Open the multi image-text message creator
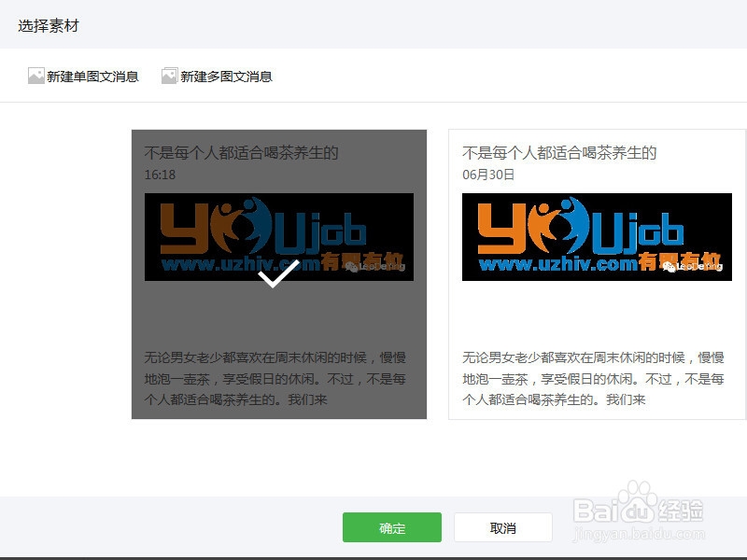This screenshot has width=747, height=560. [x=224, y=77]
